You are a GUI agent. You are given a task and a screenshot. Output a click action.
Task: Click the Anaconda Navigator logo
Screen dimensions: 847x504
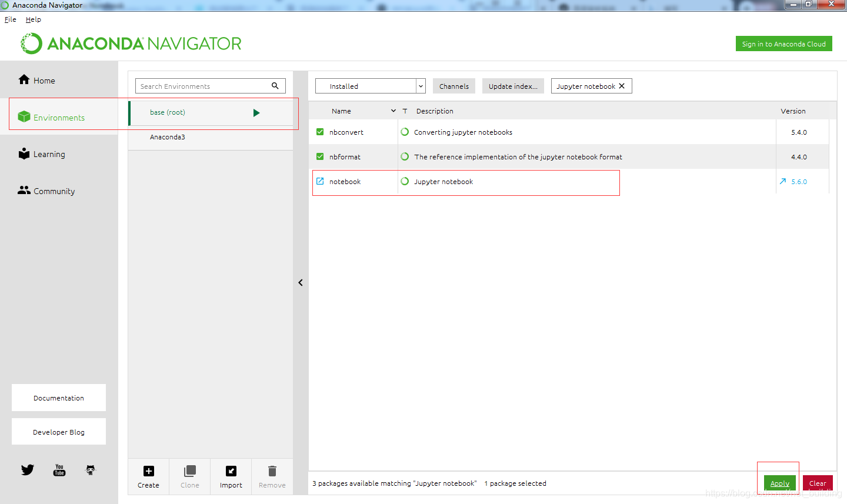[x=131, y=44]
